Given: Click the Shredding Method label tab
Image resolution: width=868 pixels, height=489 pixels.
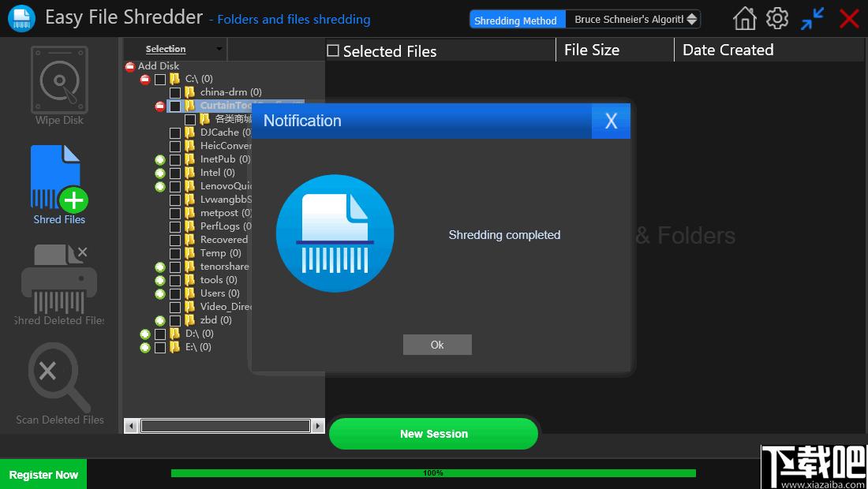Looking at the screenshot, I should (518, 20).
